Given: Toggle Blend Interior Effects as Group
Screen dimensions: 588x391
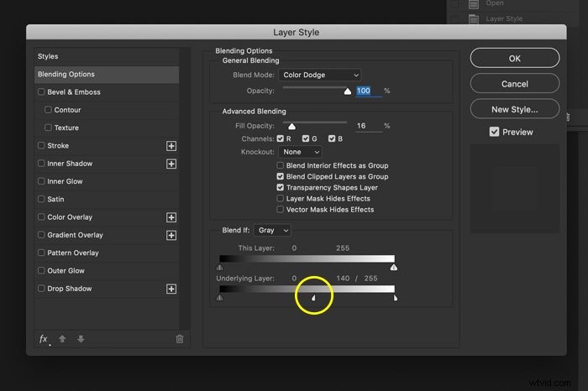Looking at the screenshot, I should [x=280, y=165].
